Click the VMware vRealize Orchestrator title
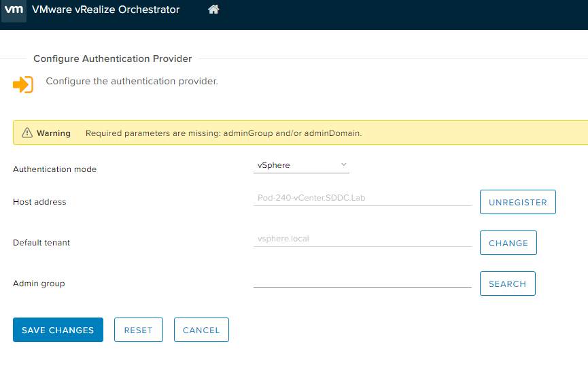 click(x=106, y=10)
